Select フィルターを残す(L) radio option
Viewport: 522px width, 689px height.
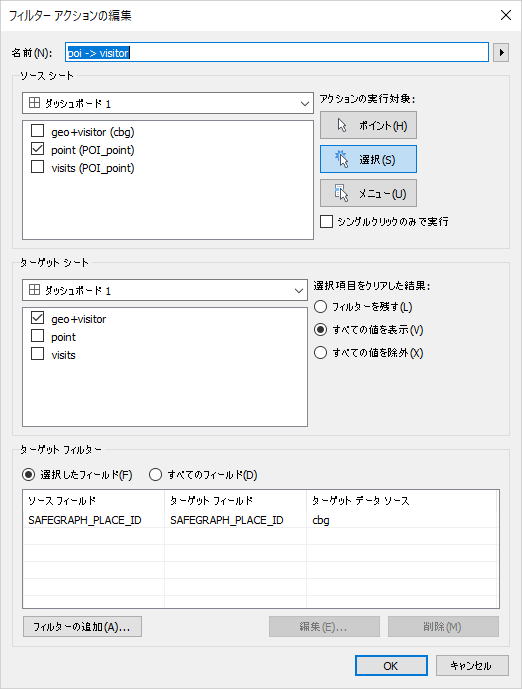pos(320,307)
